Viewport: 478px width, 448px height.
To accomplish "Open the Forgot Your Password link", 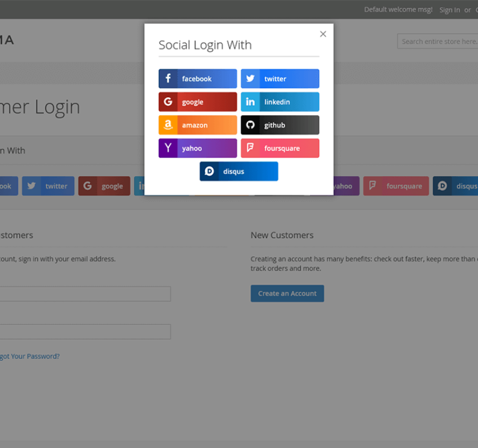I will [29, 356].
